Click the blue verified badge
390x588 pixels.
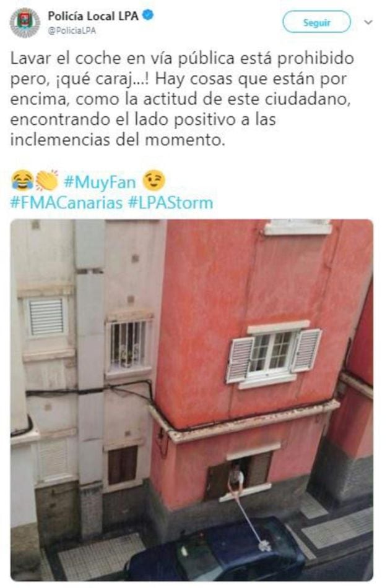click(x=149, y=15)
